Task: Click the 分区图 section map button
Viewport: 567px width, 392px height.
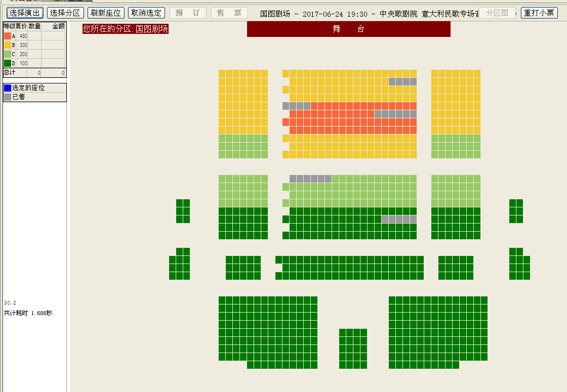Action: pyautogui.click(x=497, y=13)
